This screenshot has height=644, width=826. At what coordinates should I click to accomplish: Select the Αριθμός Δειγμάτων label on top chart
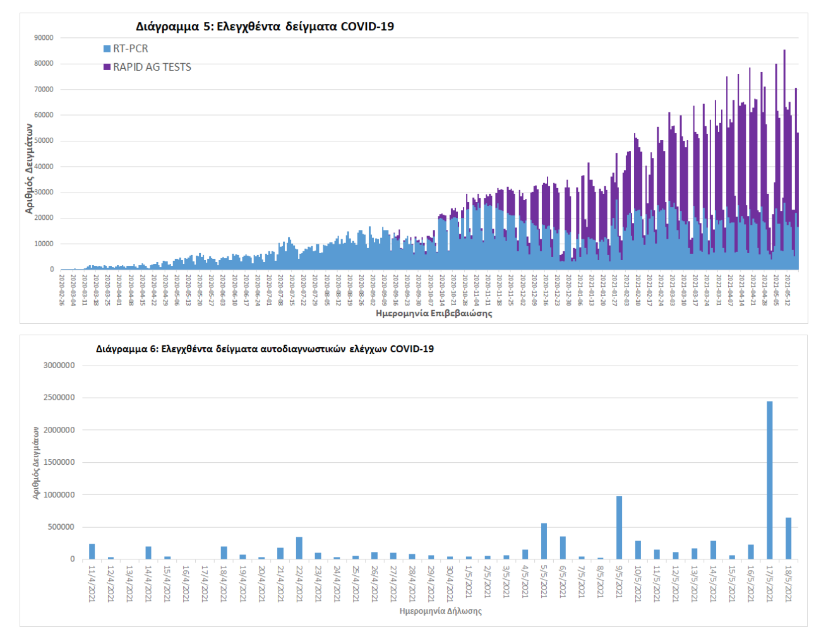[x=29, y=168]
